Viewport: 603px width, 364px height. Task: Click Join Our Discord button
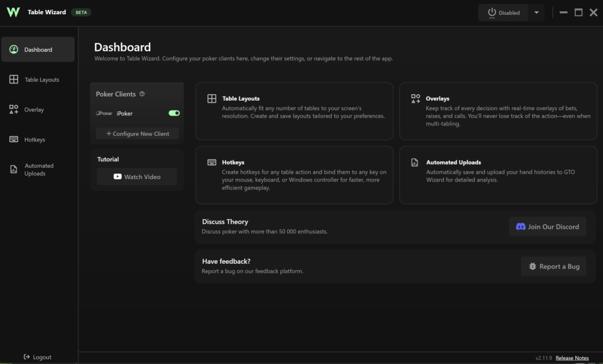[548, 227]
